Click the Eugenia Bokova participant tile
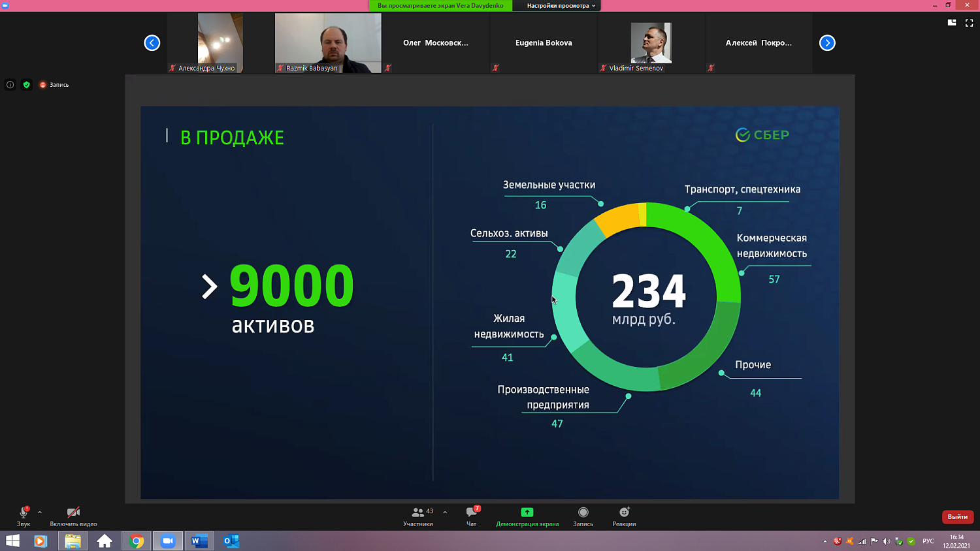The height and width of the screenshot is (551, 980). click(544, 43)
